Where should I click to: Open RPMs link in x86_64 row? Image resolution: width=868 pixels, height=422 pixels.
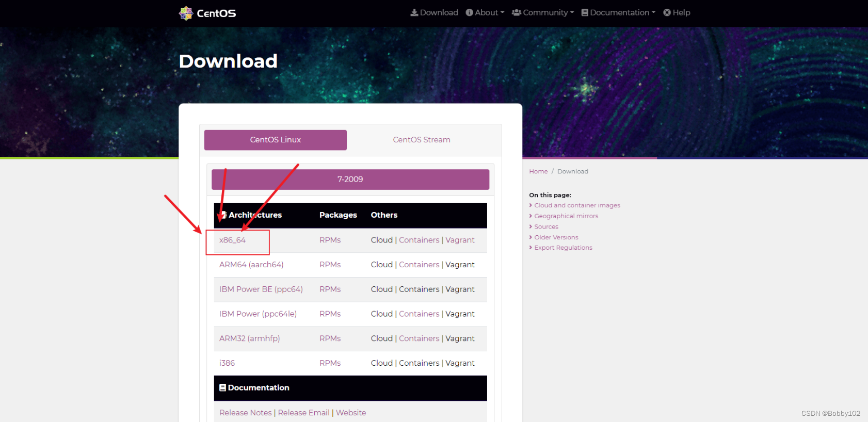(x=330, y=240)
